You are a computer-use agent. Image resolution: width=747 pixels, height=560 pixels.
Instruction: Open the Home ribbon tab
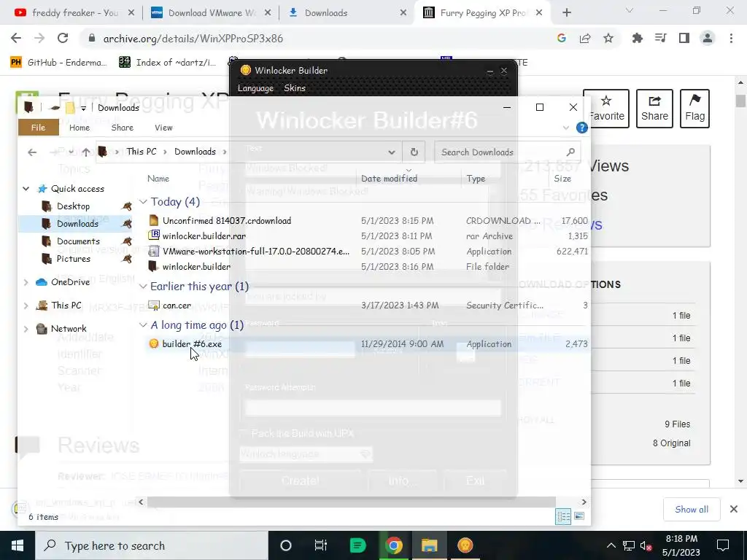tap(79, 128)
